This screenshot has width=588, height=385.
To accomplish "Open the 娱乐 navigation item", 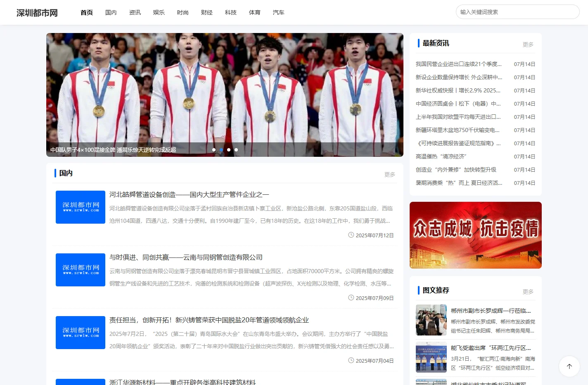I will [x=159, y=12].
